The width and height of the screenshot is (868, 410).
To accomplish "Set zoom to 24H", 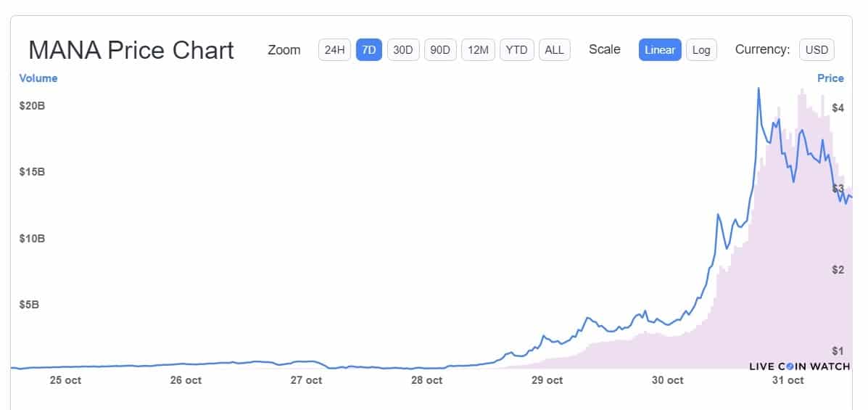I will [x=334, y=50].
